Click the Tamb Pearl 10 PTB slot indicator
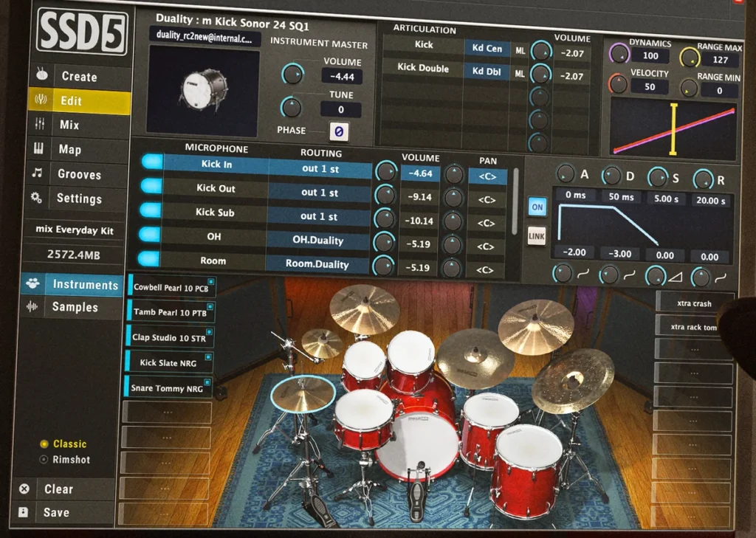The width and height of the screenshot is (756, 538). pyautogui.click(x=210, y=306)
